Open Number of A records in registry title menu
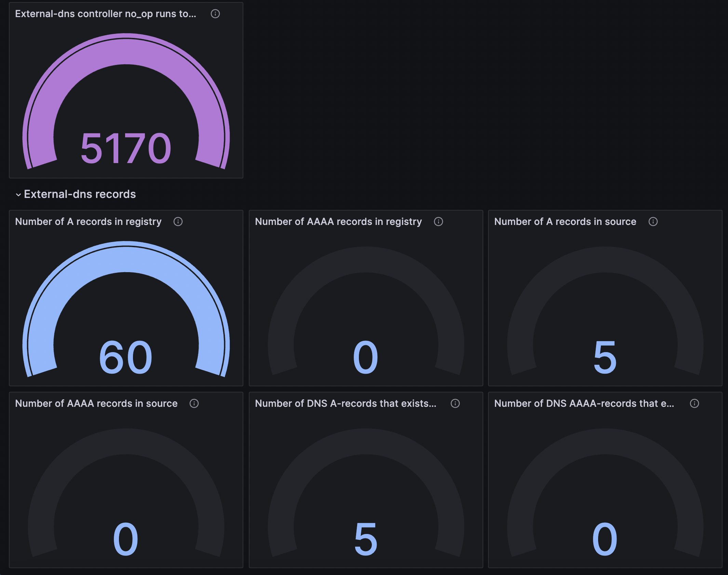The image size is (728, 575). [88, 222]
